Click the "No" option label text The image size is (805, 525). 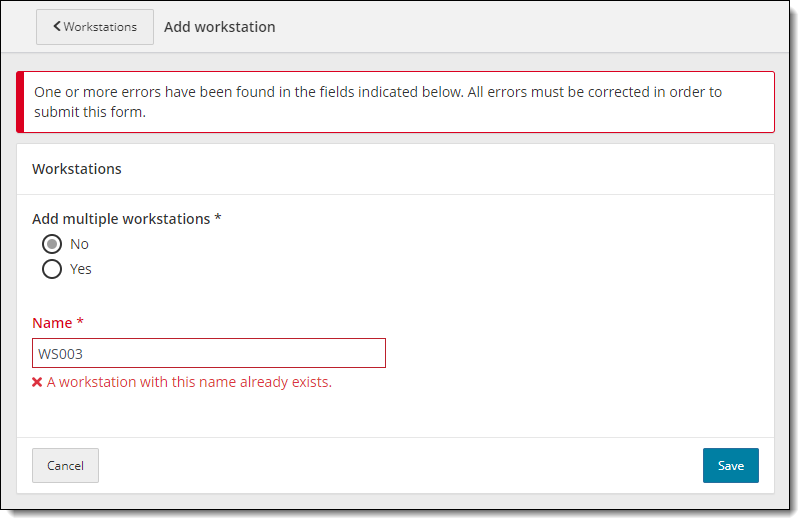79,244
